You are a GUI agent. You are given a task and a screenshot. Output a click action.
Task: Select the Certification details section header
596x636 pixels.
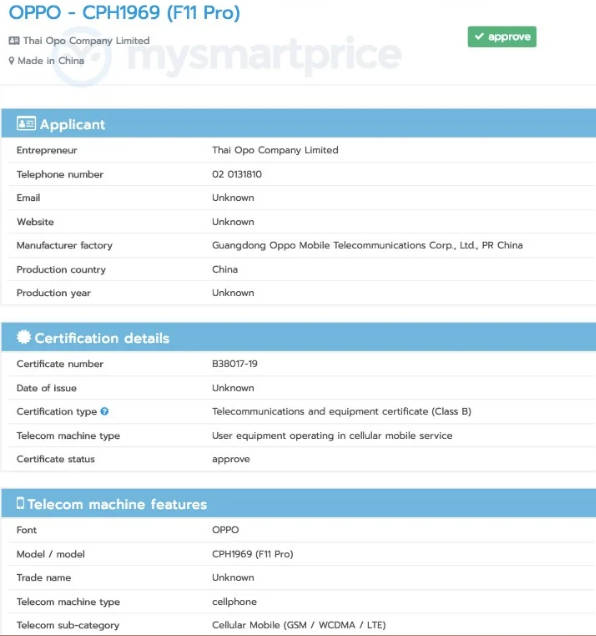(299, 337)
